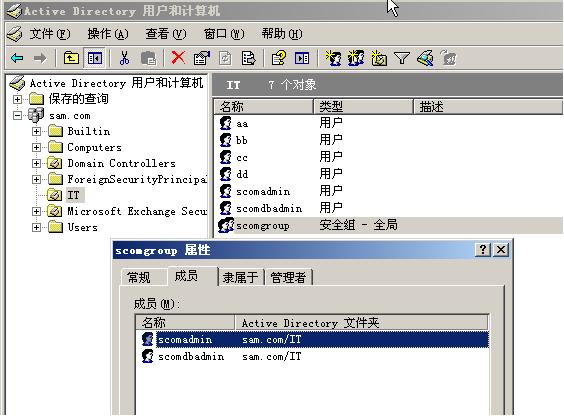The image size is (564, 416).
Task: Create a new user with toolbar icon
Action: [333, 58]
